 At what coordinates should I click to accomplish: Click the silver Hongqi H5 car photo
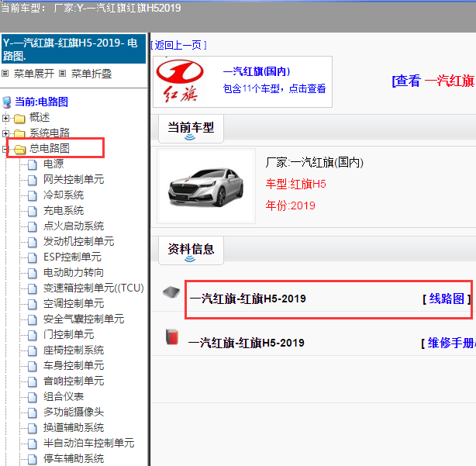tap(205, 187)
